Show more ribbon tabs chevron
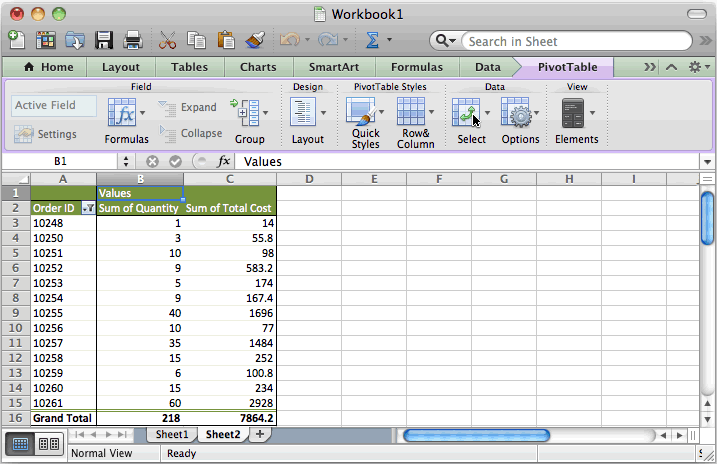The width and height of the screenshot is (717, 464). tap(649, 67)
